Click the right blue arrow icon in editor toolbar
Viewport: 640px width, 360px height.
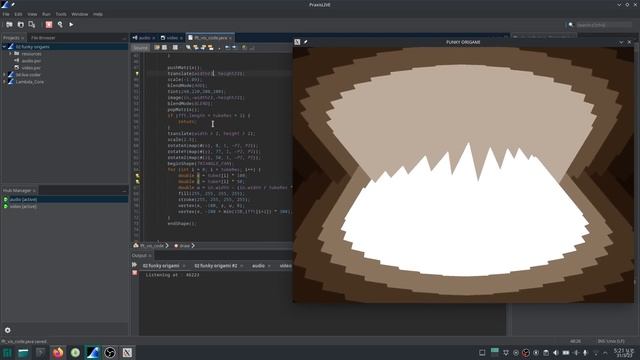pos(234,48)
